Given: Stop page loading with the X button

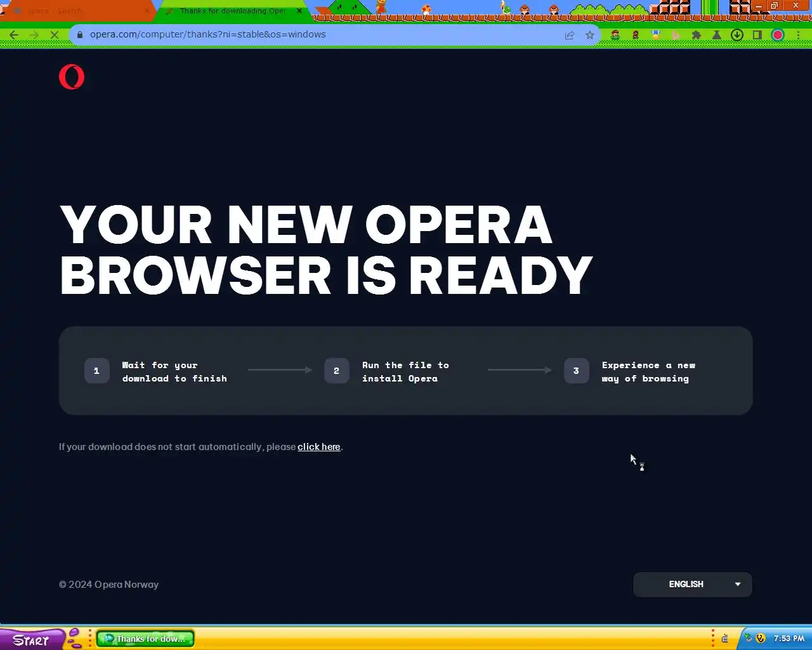Looking at the screenshot, I should coord(55,35).
